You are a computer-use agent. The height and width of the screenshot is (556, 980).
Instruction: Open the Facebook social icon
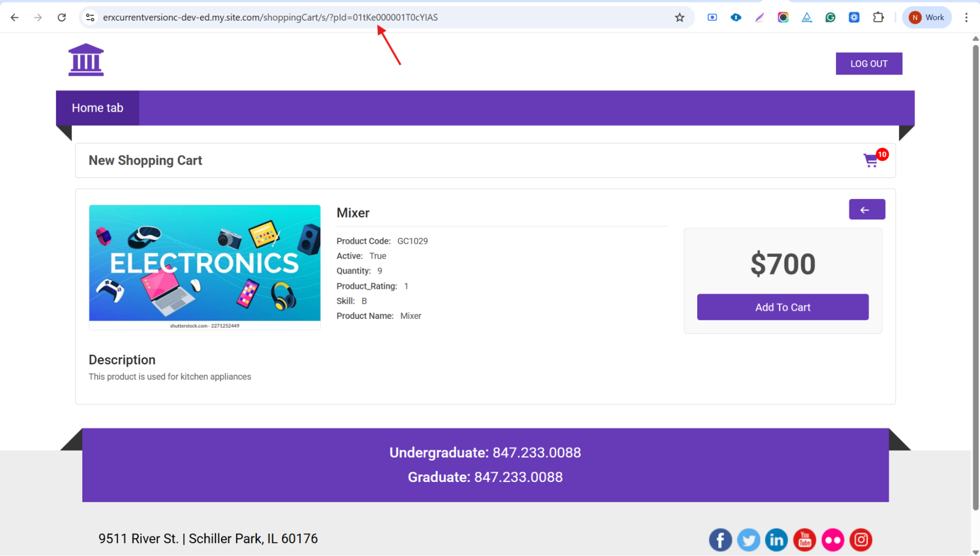[x=720, y=540]
